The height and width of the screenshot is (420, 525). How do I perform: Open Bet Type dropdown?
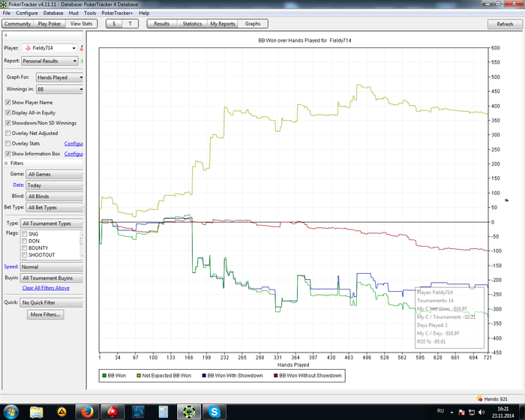tap(54, 208)
